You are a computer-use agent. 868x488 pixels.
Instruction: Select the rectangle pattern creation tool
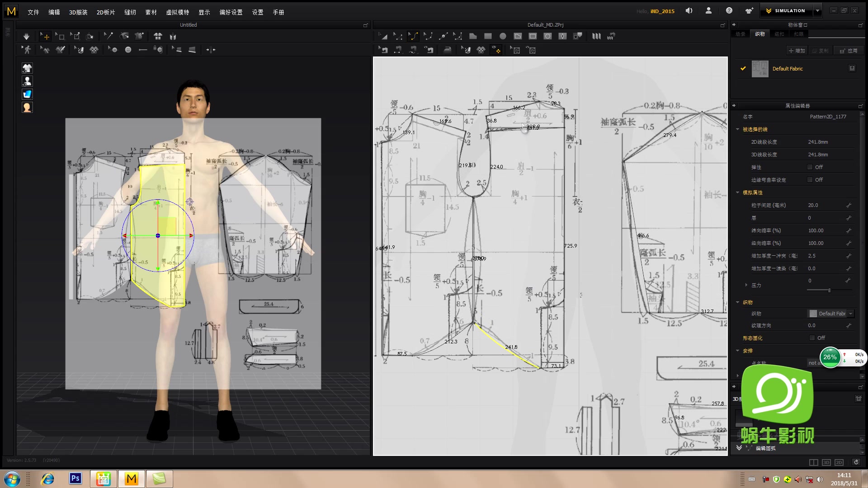click(488, 36)
